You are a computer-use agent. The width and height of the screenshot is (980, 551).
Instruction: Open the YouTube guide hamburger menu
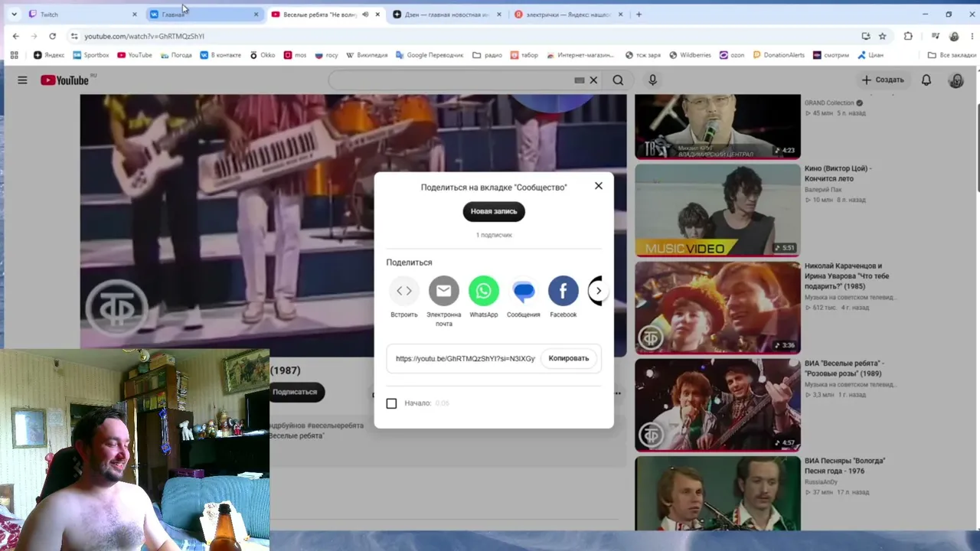[x=22, y=80]
